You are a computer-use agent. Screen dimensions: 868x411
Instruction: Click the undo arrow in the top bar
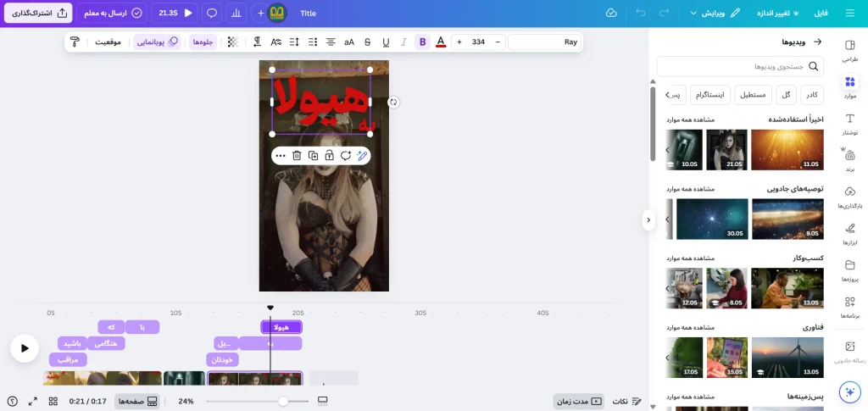pos(641,13)
